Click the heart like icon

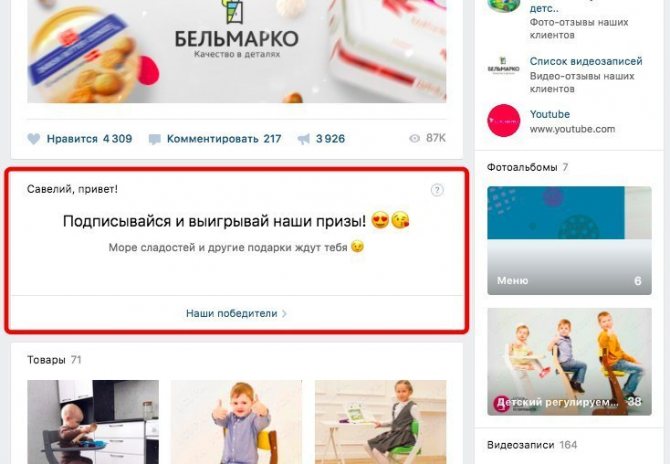pos(33,139)
